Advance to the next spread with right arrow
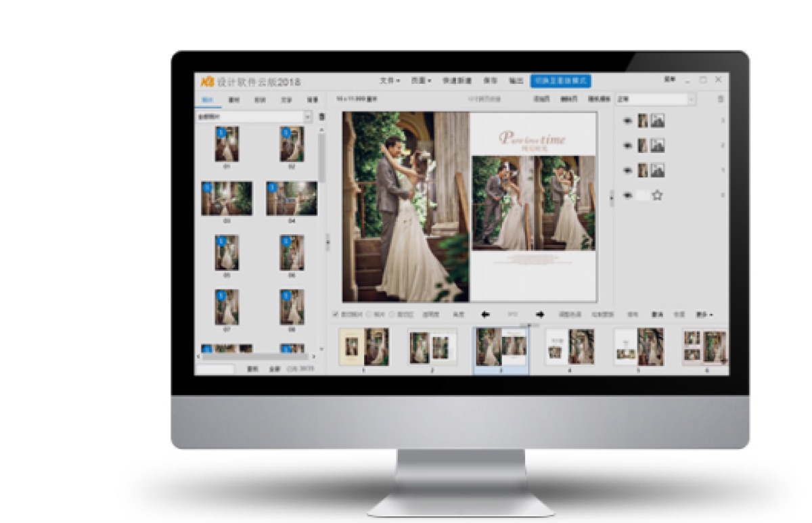Screen dimensions: 812x523 540,315
